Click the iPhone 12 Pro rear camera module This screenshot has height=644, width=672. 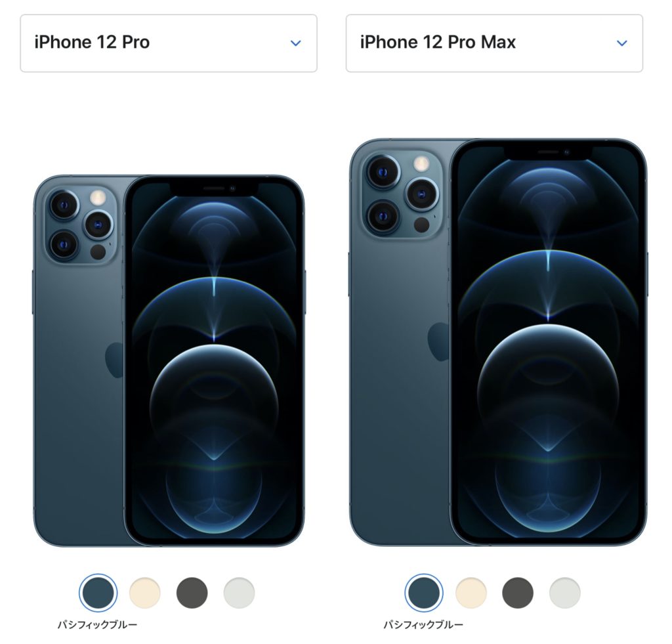tap(81, 225)
